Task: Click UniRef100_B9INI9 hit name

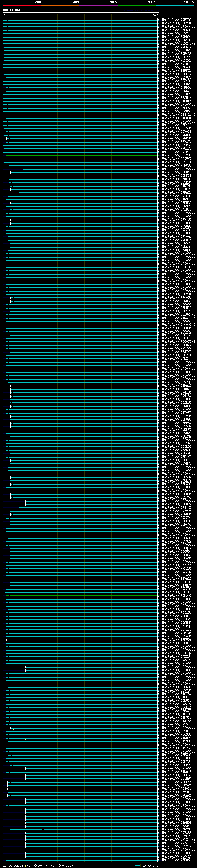Action: (x=177, y=64)
